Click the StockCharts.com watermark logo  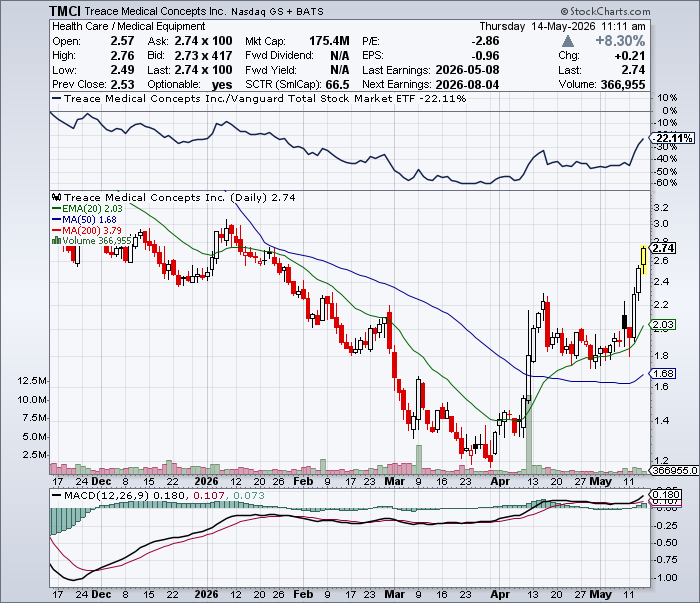pyautogui.click(x=606, y=11)
